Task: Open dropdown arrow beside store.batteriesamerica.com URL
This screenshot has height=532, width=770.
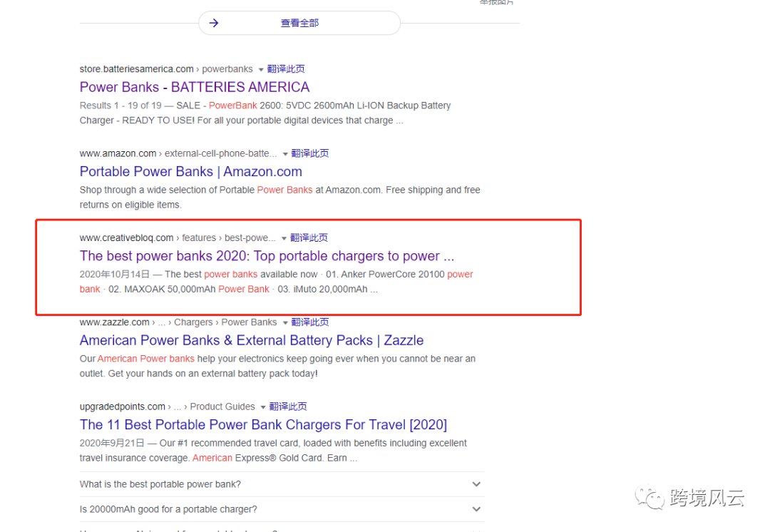Action: [x=261, y=70]
